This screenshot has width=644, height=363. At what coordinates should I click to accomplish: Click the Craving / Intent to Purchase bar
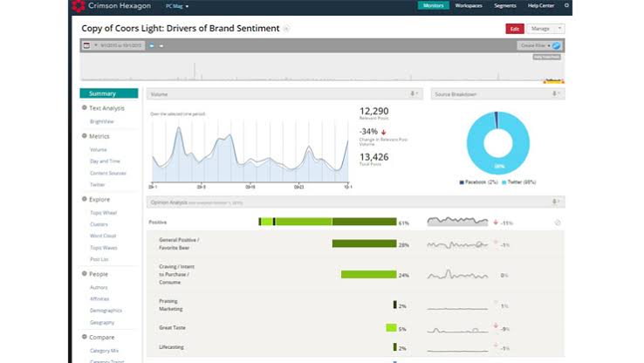[369, 274]
